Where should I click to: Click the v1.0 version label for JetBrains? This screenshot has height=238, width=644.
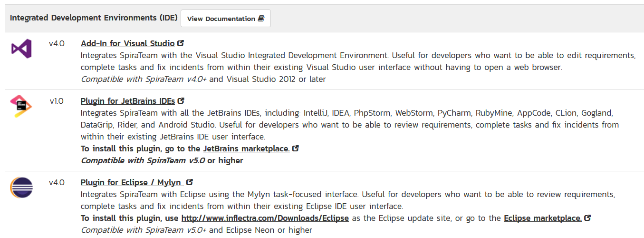[x=57, y=101]
